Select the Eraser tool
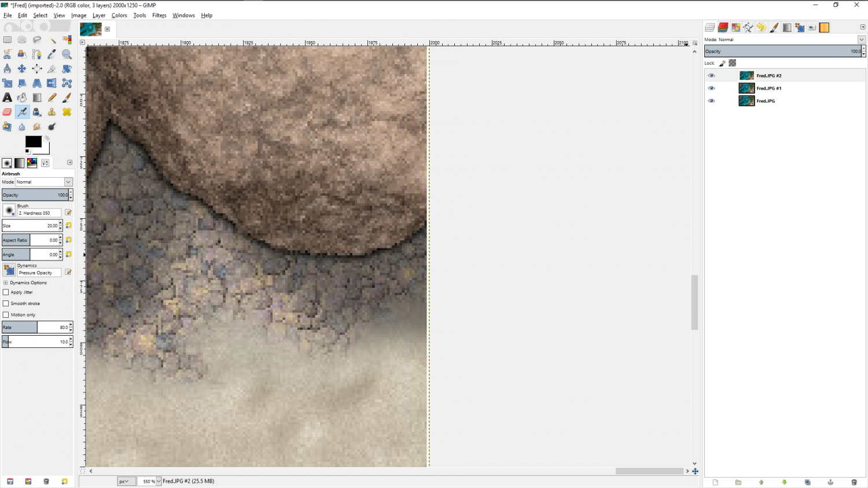This screenshot has height=488, width=868. pyautogui.click(x=8, y=112)
